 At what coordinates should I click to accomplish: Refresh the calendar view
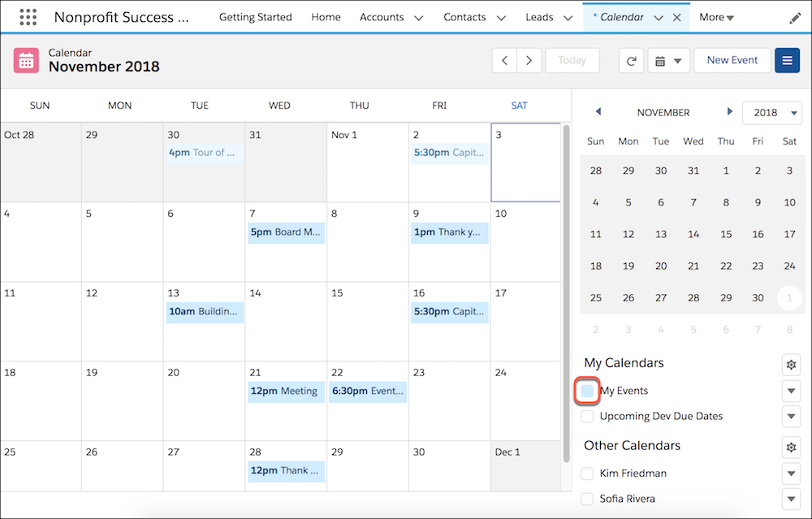pyautogui.click(x=631, y=61)
